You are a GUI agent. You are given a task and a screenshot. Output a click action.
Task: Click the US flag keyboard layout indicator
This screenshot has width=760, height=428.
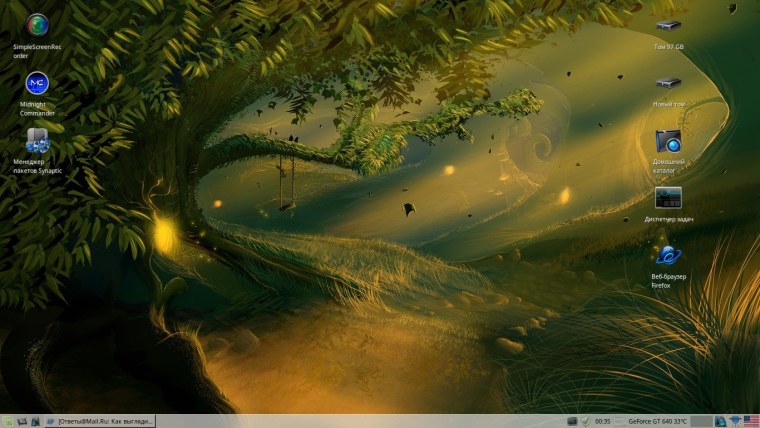[x=751, y=421]
